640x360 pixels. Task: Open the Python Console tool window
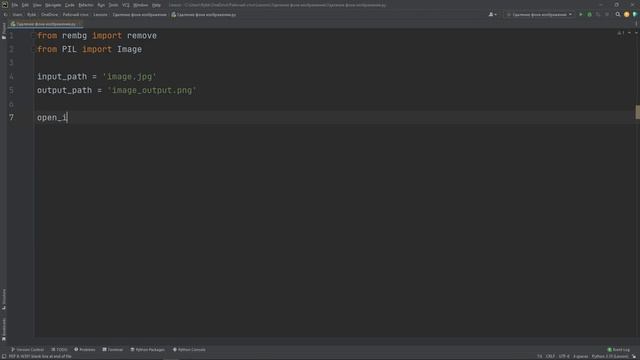coord(189,350)
